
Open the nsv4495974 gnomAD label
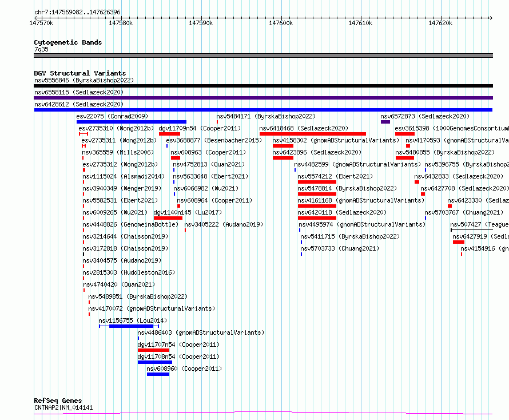coord(362,224)
